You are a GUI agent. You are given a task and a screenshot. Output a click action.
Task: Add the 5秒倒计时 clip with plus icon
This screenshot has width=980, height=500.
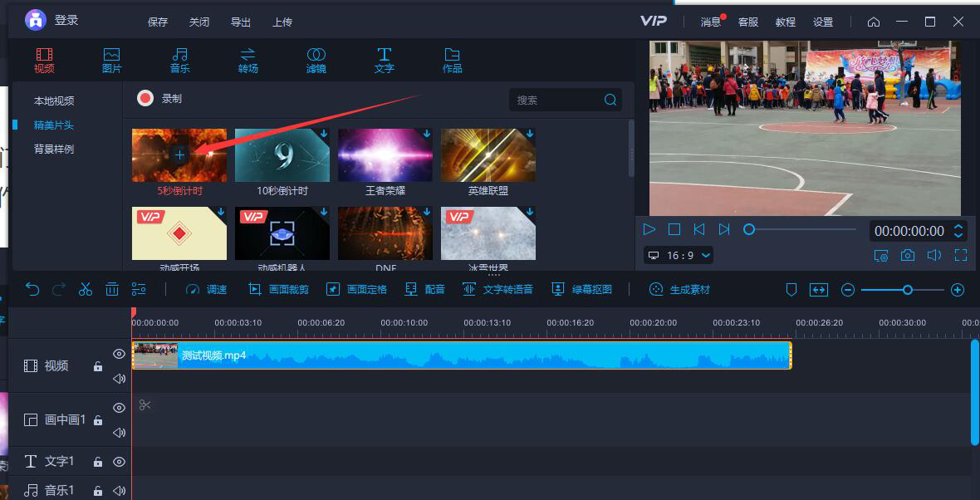click(x=179, y=155)
